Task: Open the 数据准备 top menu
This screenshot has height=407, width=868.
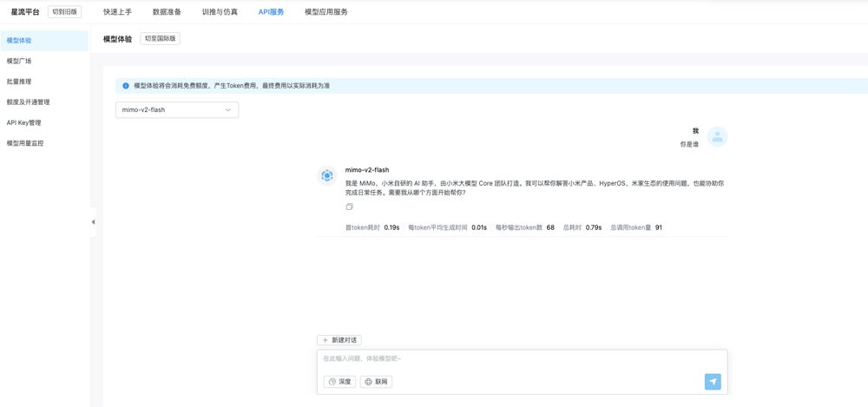Action: 167,12
